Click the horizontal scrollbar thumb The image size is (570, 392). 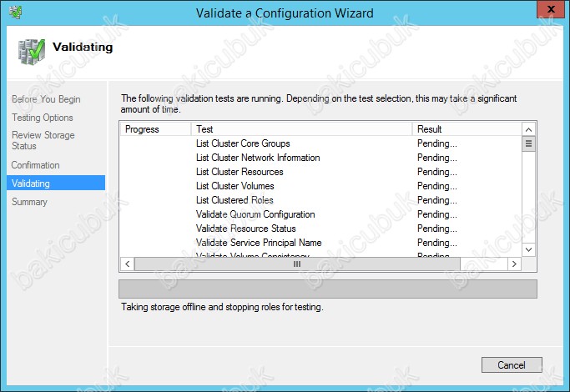coord(297,264)
